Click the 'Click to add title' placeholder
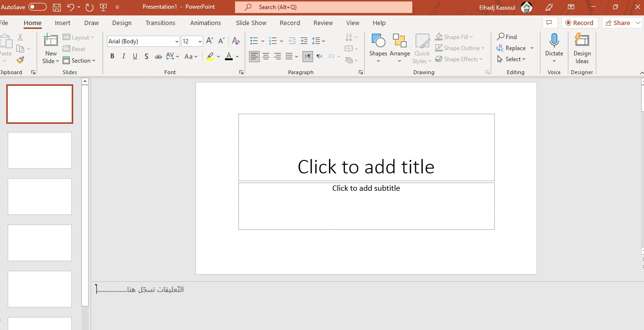644x330 pixels. point(366,147)
